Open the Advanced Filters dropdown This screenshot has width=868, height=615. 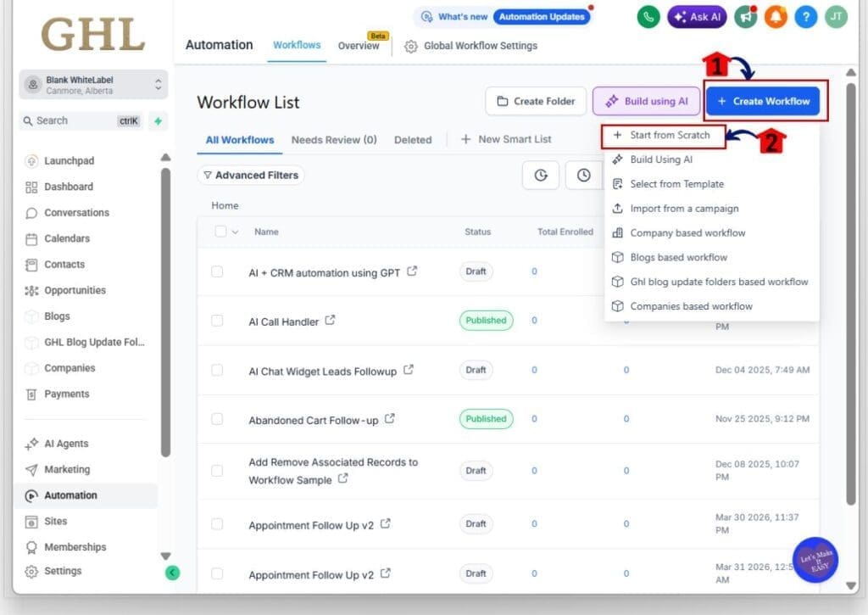pyautogui.click(x=251, y=175)
